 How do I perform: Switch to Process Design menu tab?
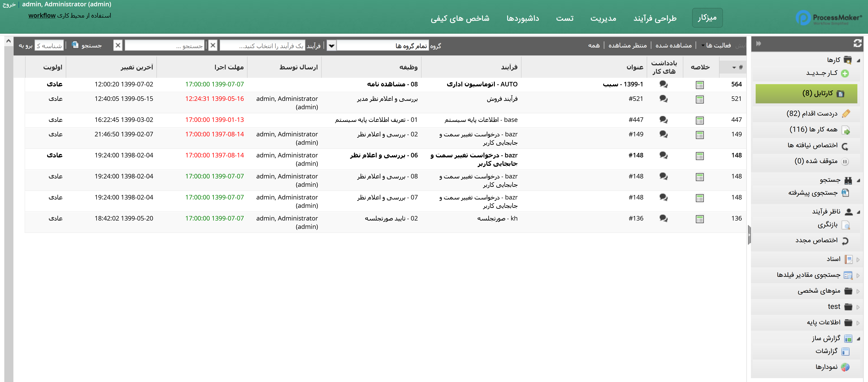click(x=655, y=18)
